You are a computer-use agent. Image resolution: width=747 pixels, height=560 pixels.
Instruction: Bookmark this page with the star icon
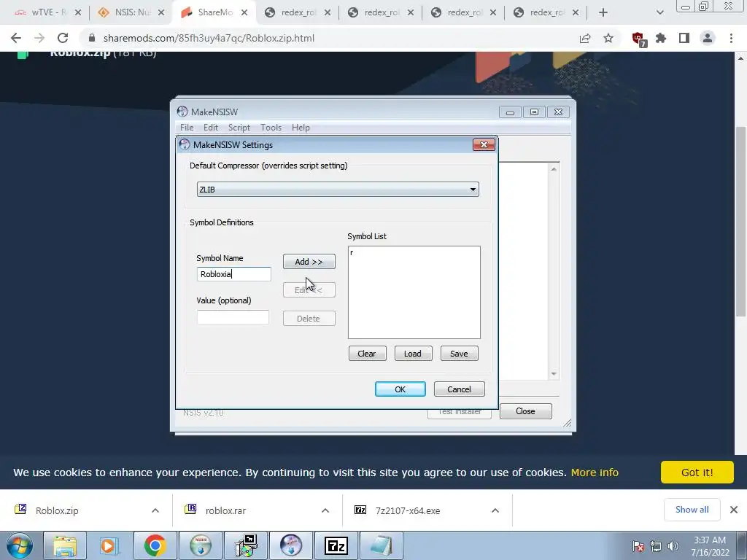tap(608, 38)
